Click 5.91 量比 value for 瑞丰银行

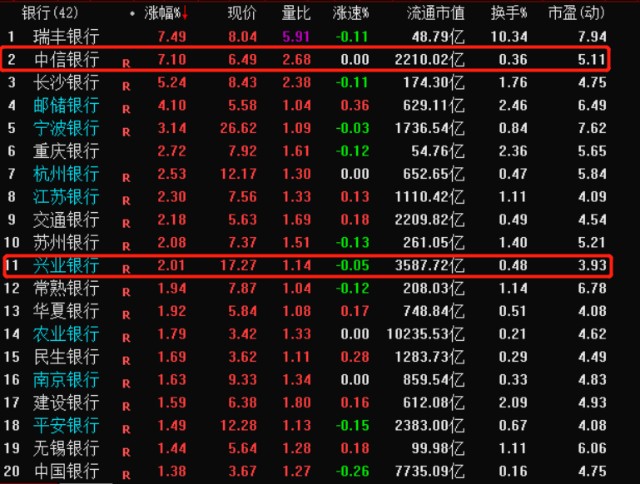[296, 37]
